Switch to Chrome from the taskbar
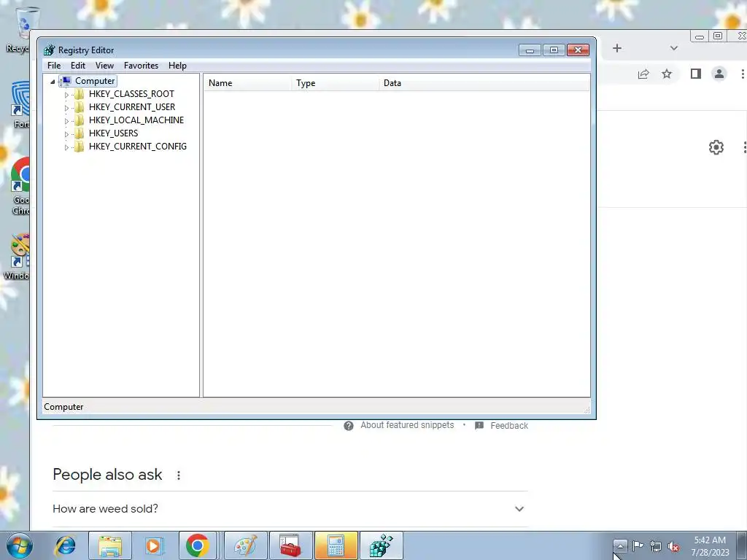The image size is (747, 560). click(198, 545)
